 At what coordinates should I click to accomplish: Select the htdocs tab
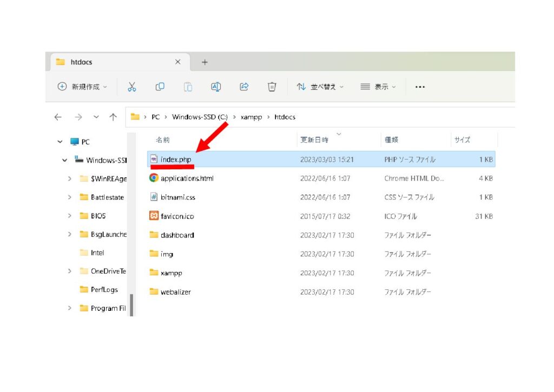pos(108,62)
